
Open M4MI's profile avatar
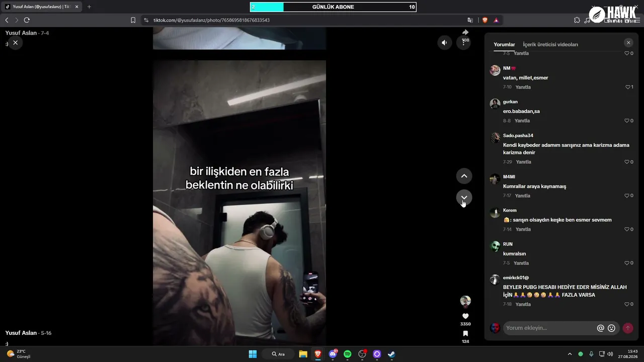[495, 179]
